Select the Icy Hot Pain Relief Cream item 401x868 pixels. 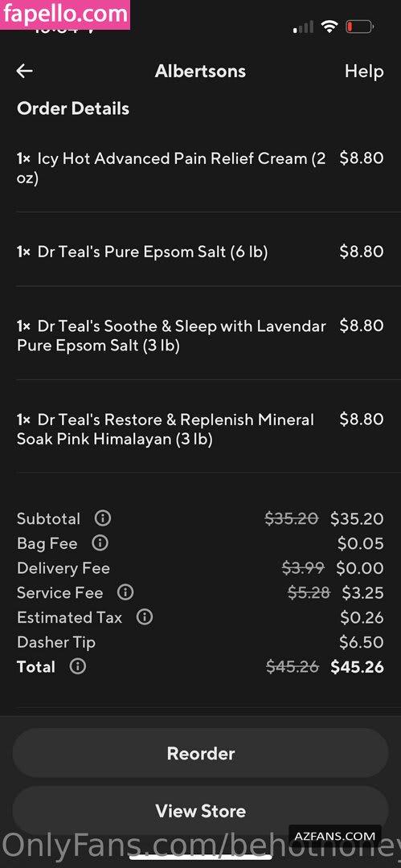201,168
